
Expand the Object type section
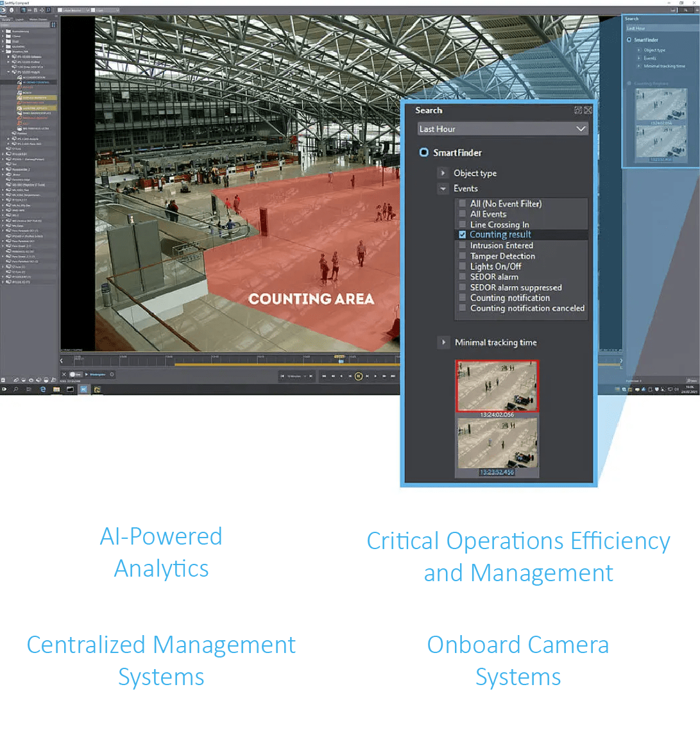[x=442, y=173]
